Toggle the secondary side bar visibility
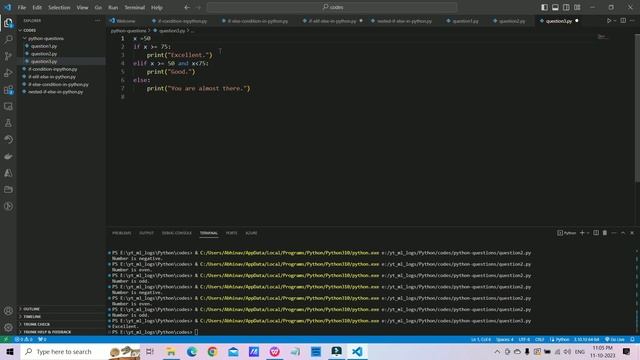The height and width of the screenshot is (360, 640). pyautogui.click(x=566, y=7)
